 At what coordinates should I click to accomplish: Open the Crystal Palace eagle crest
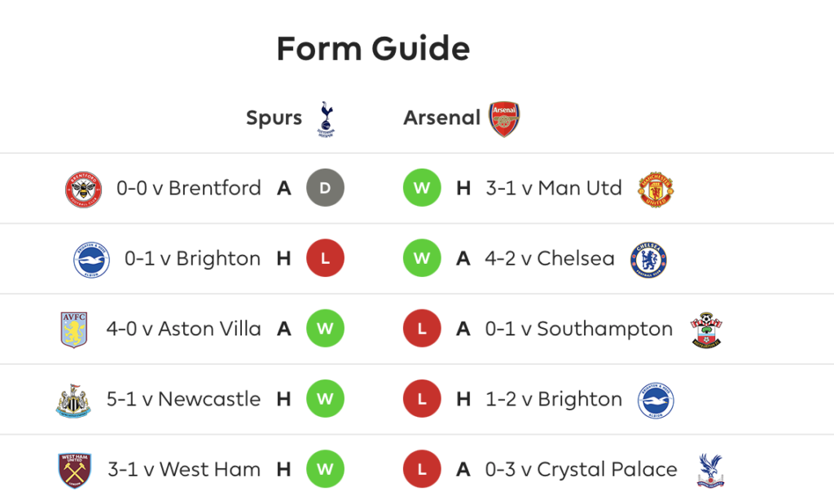(710, 471)
